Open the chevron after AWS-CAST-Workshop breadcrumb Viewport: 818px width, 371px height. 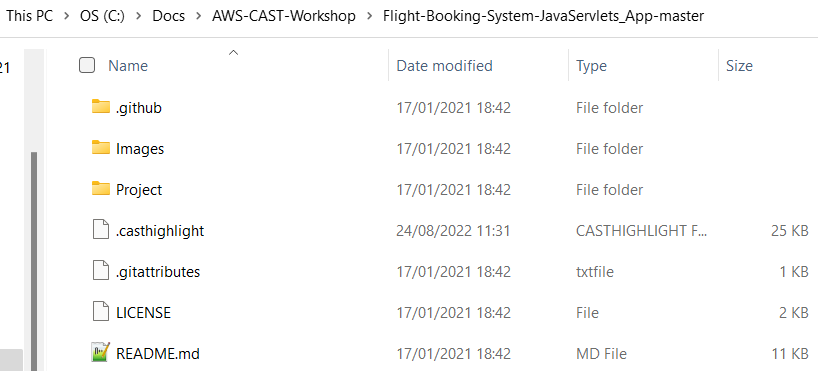pyautogui.click(x=370, y=16)
